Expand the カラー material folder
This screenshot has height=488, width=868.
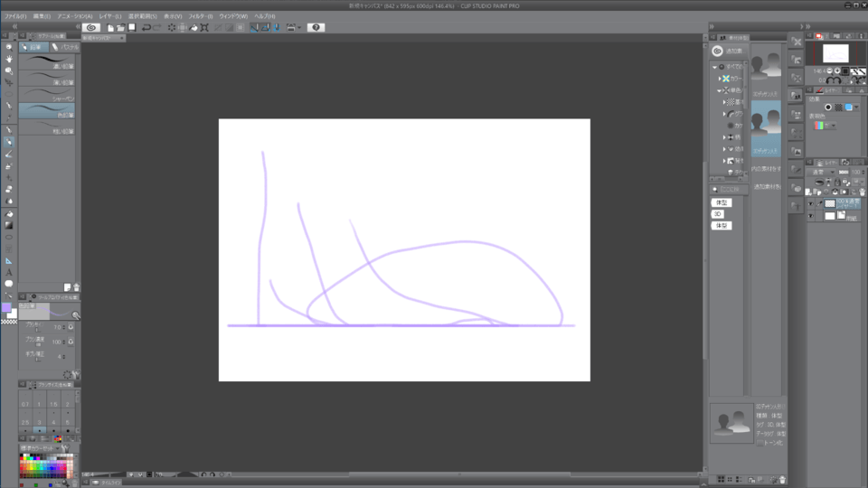[x=720, y=79]
